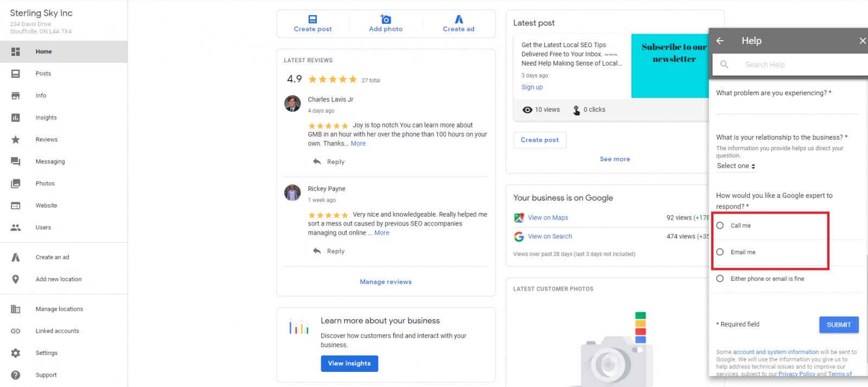Go to Photos in the sidebar menu
Viewport: 868px width, 387px height.
click(x=45, y=184)
